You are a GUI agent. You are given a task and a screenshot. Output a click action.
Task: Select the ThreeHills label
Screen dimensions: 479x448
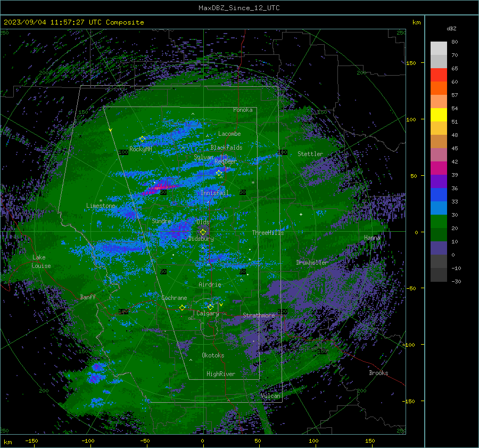268,233
